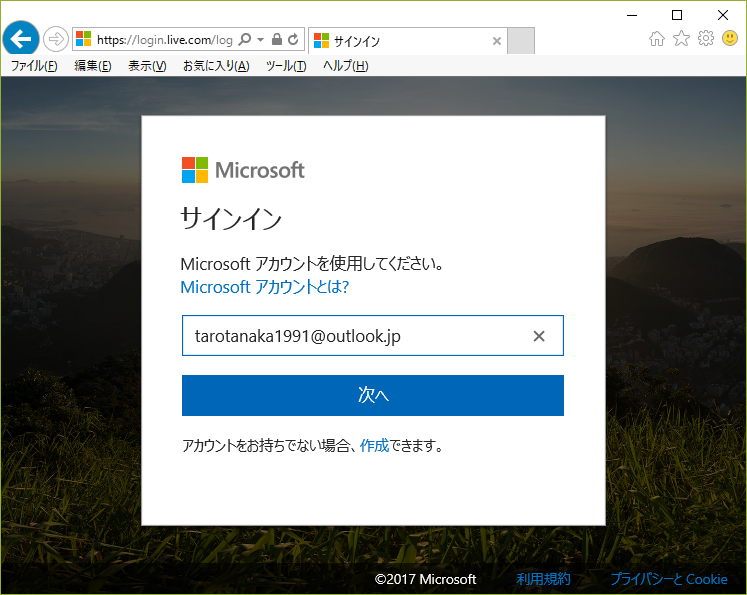Open a new blank tab

[521, 41]
